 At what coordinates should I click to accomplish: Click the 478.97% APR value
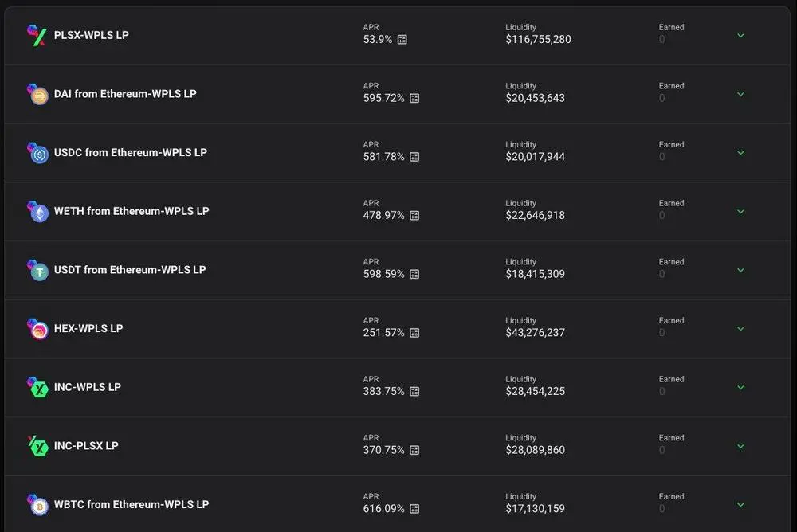pyautogui.click(x=383, y=216)
